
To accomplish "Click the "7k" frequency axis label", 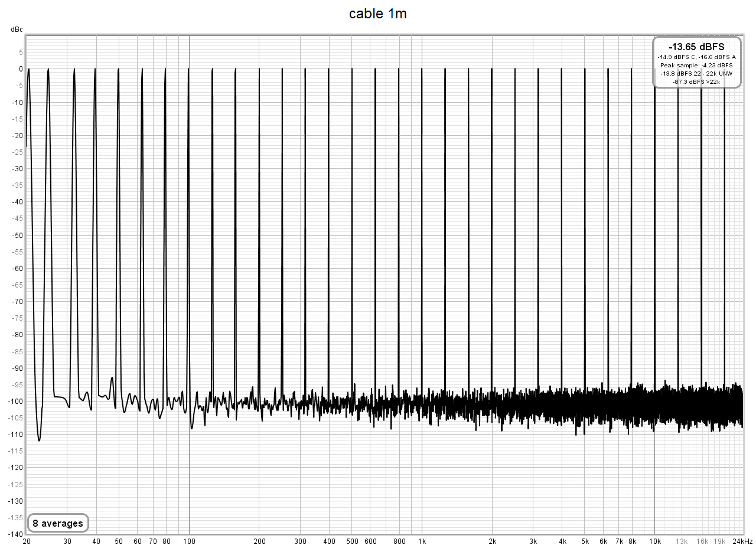I will [x=619, y=541].
